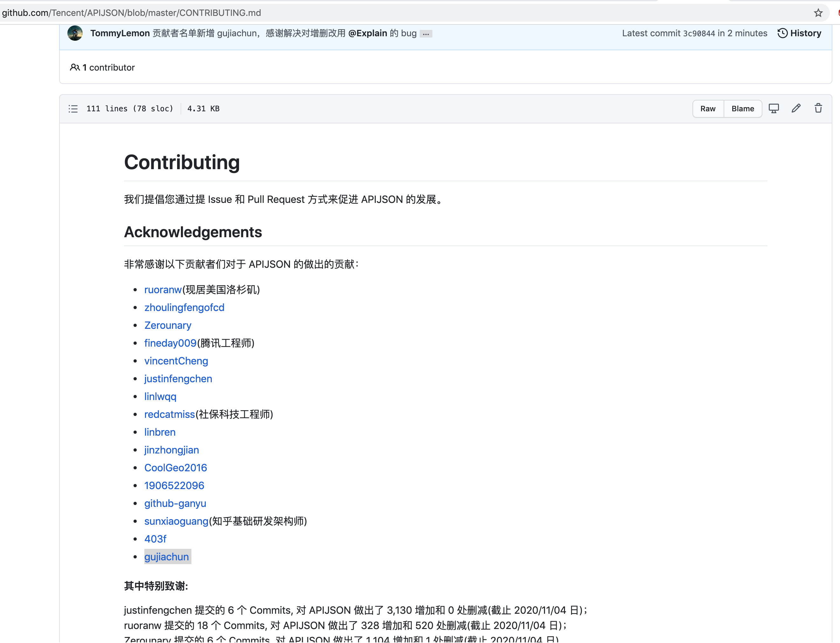
Task: Click the browser address bar URL
Action: (x=131, y=13)
